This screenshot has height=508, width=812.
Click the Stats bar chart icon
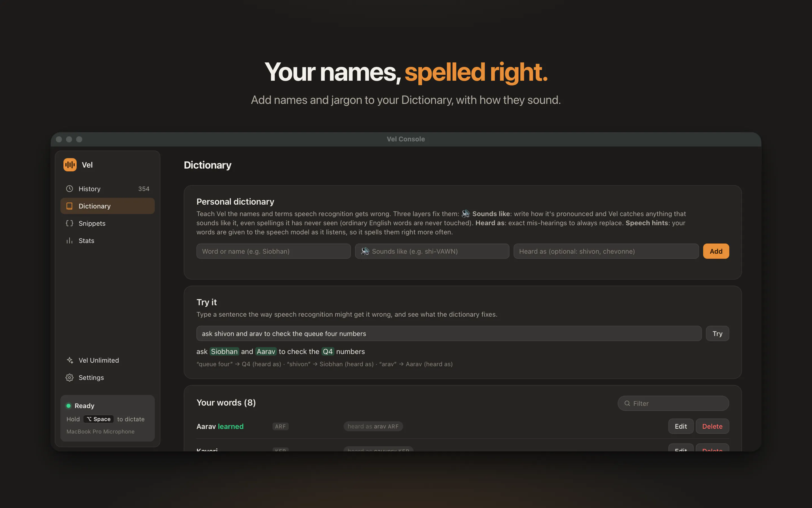69,240
